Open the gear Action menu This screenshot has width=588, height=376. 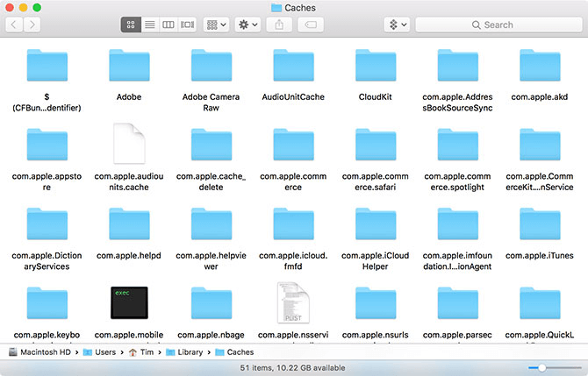point(247,25)
